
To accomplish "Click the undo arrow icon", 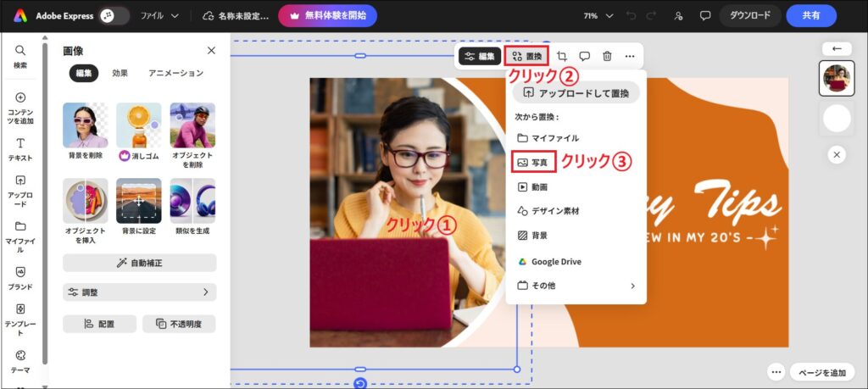I will coord(631,16).
